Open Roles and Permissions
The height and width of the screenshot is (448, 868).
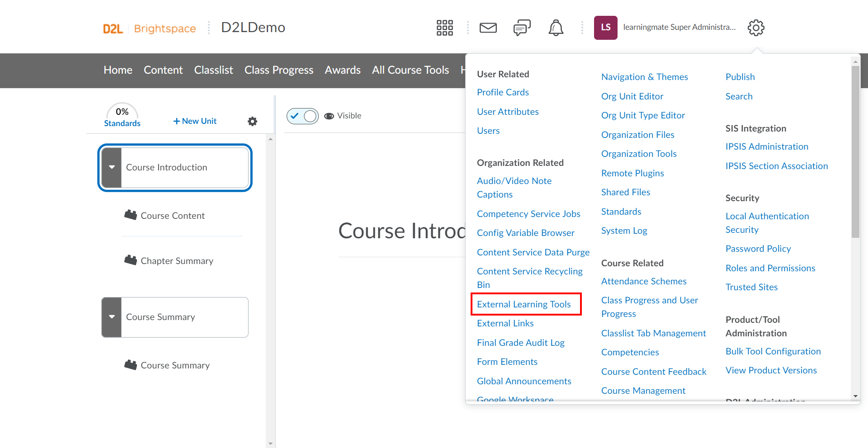click(770, 268)
